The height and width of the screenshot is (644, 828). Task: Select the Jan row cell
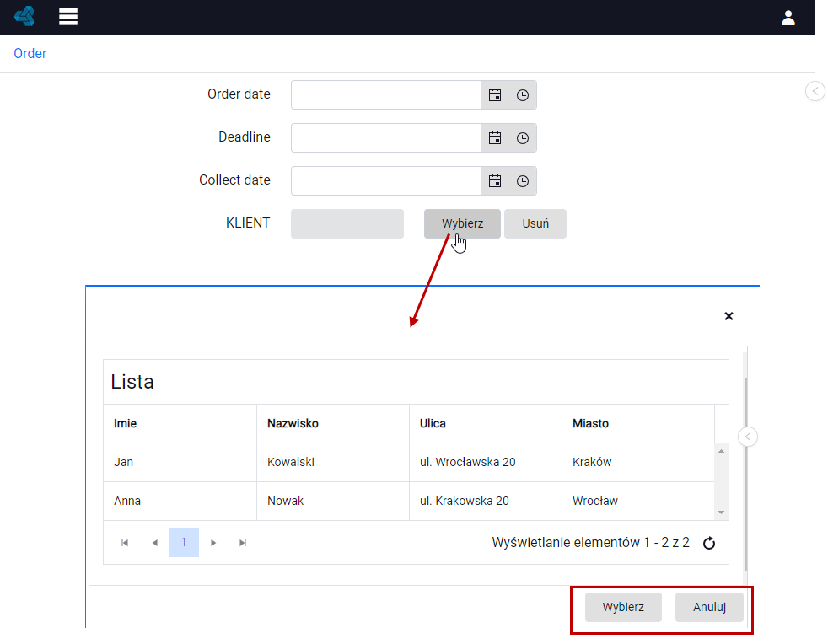click(180, 463)
